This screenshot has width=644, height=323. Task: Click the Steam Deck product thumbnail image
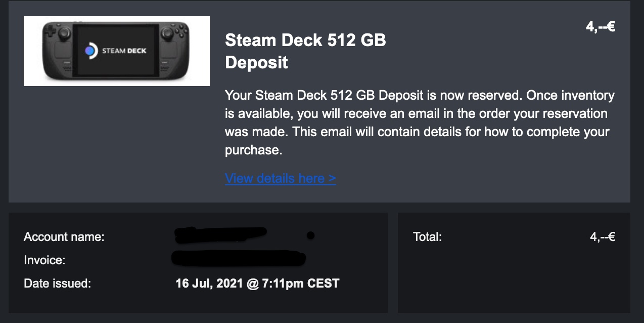pyautogui.click(x=117, y=51)
